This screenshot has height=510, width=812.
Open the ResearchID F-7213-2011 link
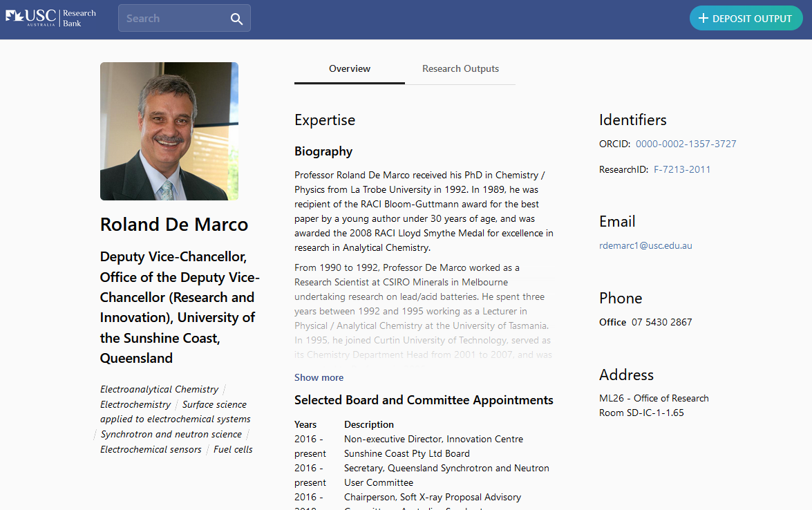tap(682, 169)
